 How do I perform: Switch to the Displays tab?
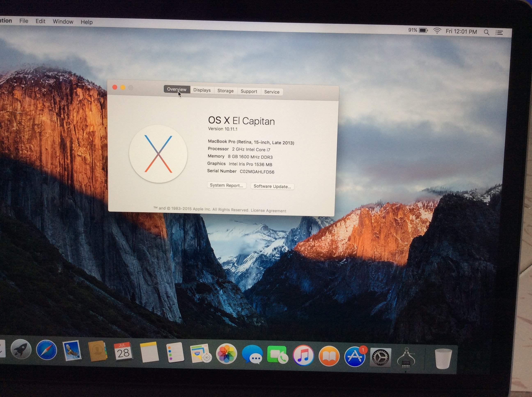202,90
